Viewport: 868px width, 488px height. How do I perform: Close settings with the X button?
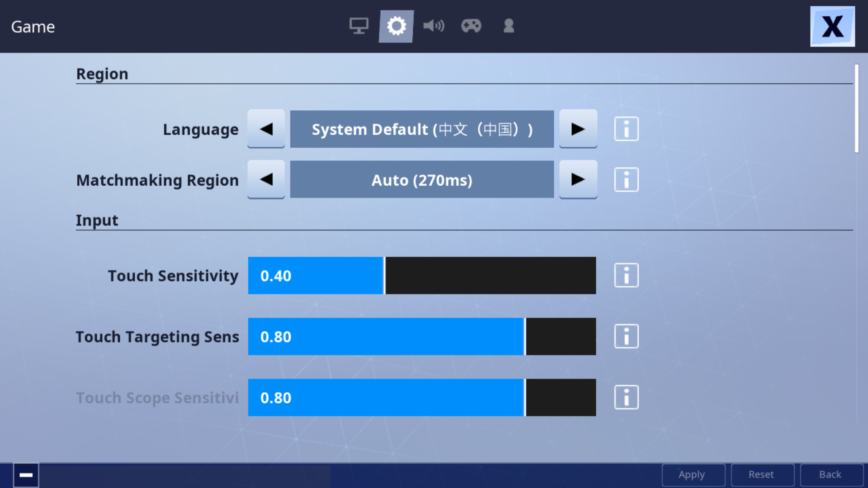tap(832, 27)
